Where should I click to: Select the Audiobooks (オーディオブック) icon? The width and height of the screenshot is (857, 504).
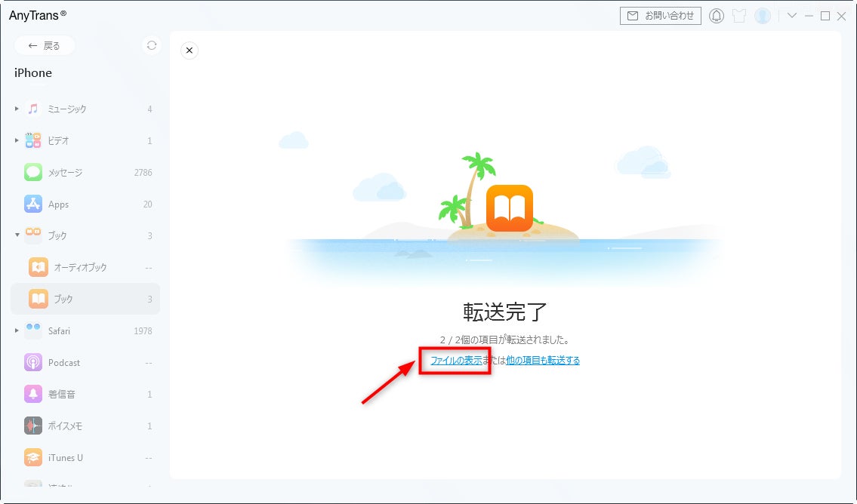pyautogui.click(x=39, y=267)
